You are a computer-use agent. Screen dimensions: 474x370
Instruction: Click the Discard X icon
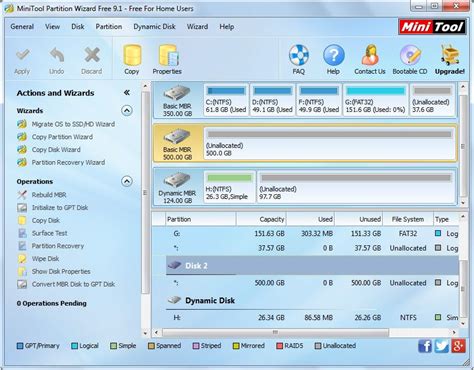tap(92, 55)
